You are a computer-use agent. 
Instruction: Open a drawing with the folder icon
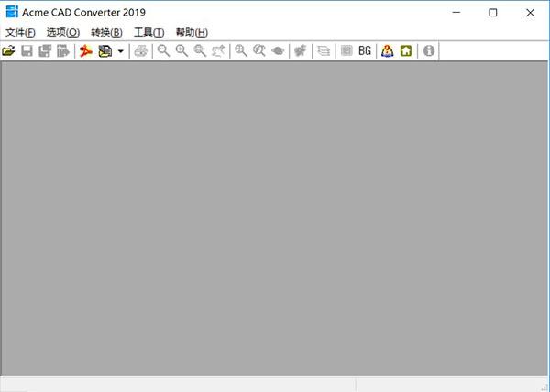[x=9, y=50]
